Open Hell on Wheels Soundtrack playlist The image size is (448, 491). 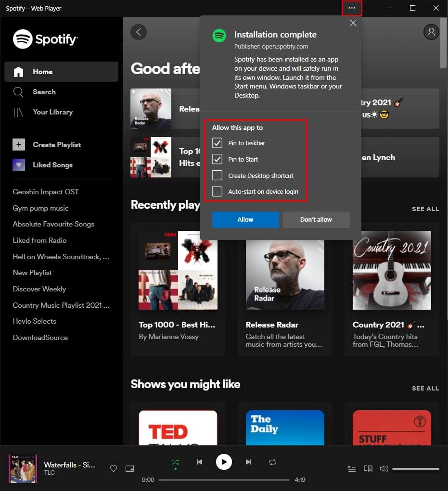tap(61, 257)
